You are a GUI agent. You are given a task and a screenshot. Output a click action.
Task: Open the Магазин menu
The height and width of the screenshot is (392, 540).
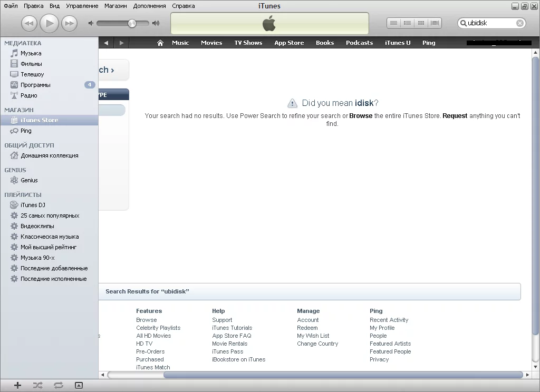pos(115,6)
